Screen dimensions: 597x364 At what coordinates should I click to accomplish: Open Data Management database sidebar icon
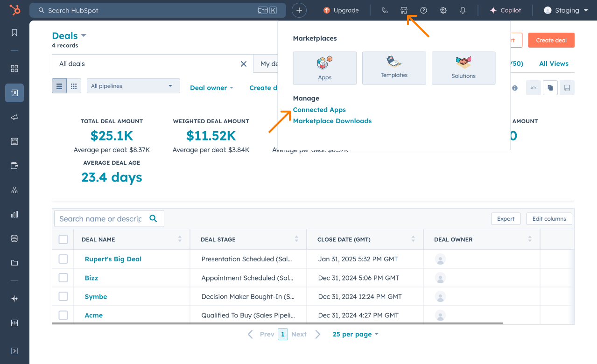(x=14, y=238)
